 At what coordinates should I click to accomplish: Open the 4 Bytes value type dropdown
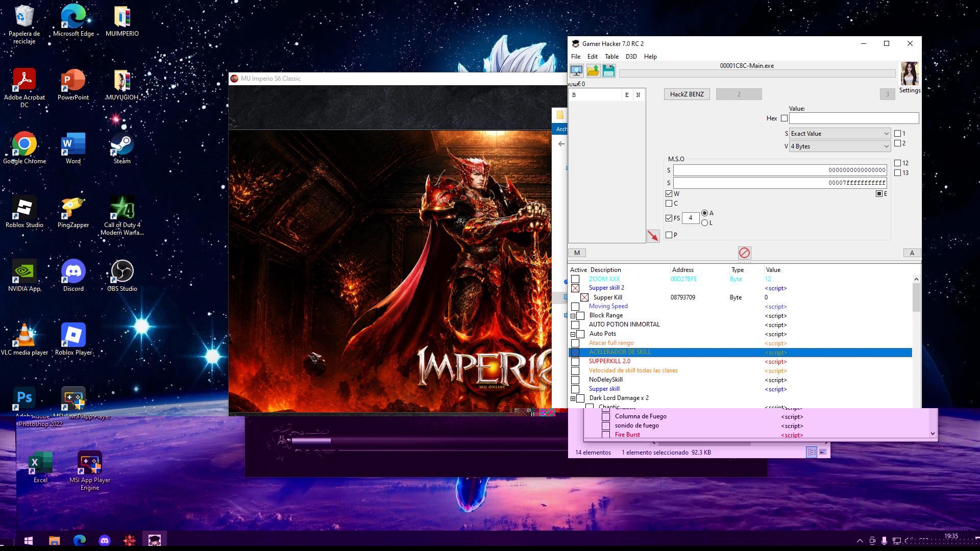(x=840, y=146)
